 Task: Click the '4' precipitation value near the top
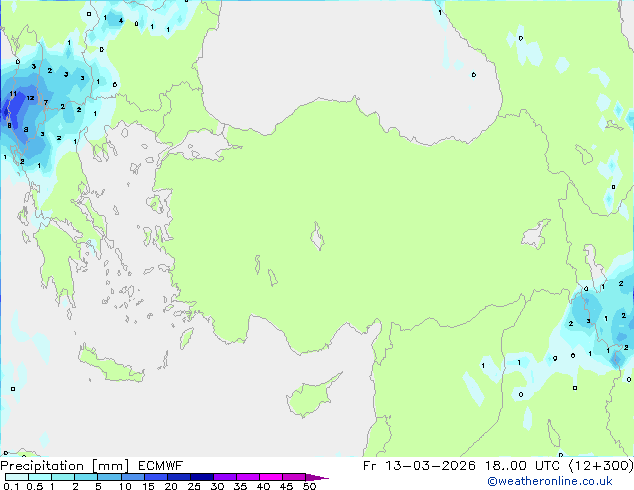pyautogui.click(x=120, y=21)
